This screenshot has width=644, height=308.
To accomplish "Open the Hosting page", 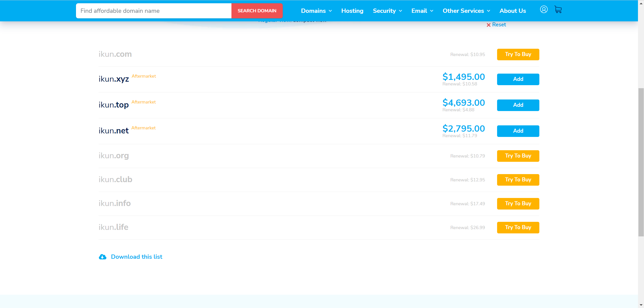I will click(352, 11).
